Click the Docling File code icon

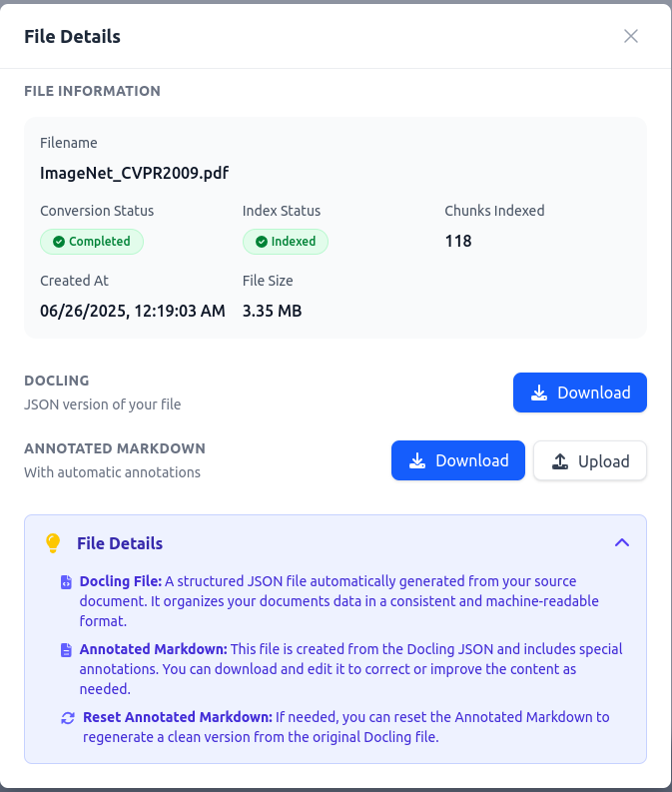(66, 582)
